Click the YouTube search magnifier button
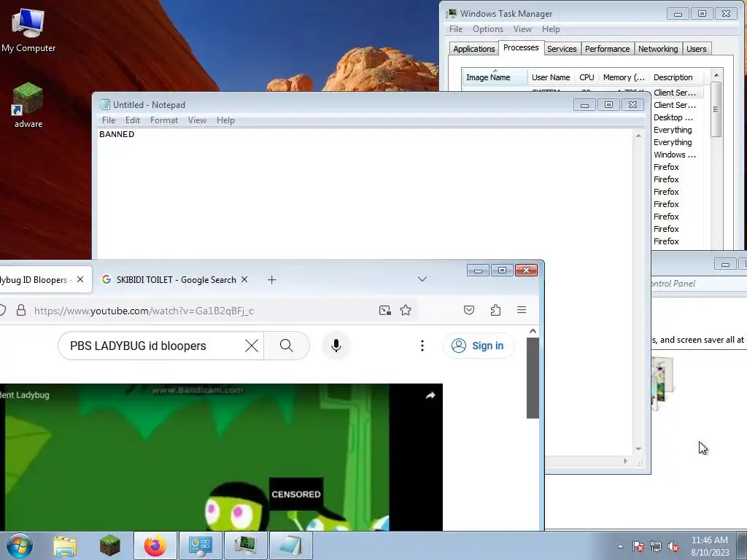The width and height of the screenshot is (747, 560). tap(286, 346)
